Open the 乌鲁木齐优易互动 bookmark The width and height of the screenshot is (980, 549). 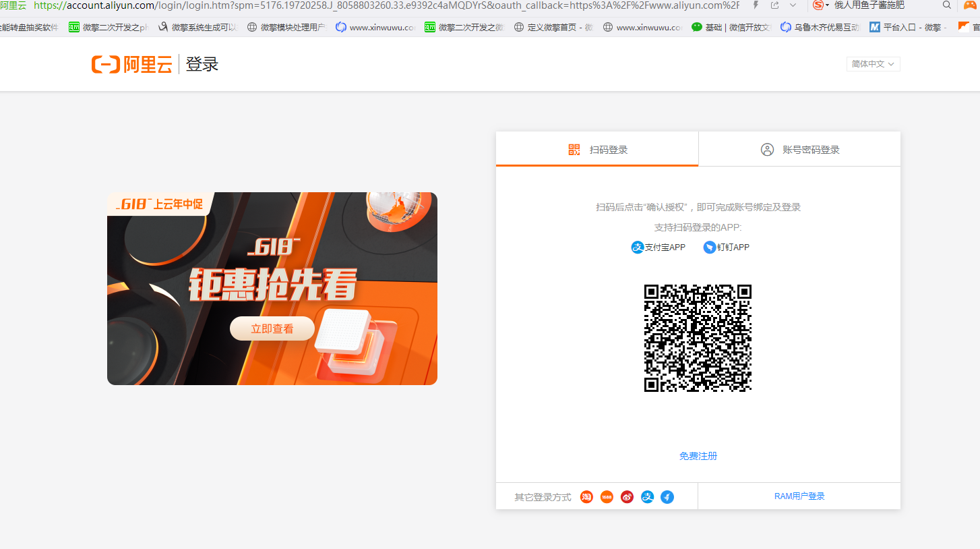[x=820, y=28]
